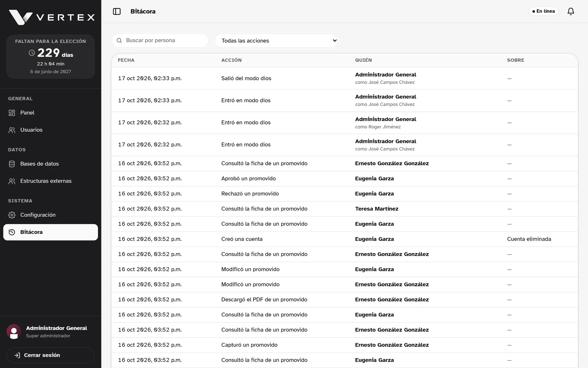This screenshot has height=368, width=588.
Task: Click the Teresa Martínez name
Action: point(377,209)
